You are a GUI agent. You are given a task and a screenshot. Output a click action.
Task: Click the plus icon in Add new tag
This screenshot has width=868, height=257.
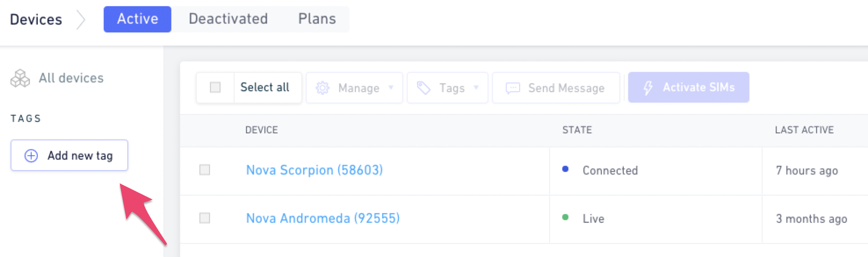[31, 156]
